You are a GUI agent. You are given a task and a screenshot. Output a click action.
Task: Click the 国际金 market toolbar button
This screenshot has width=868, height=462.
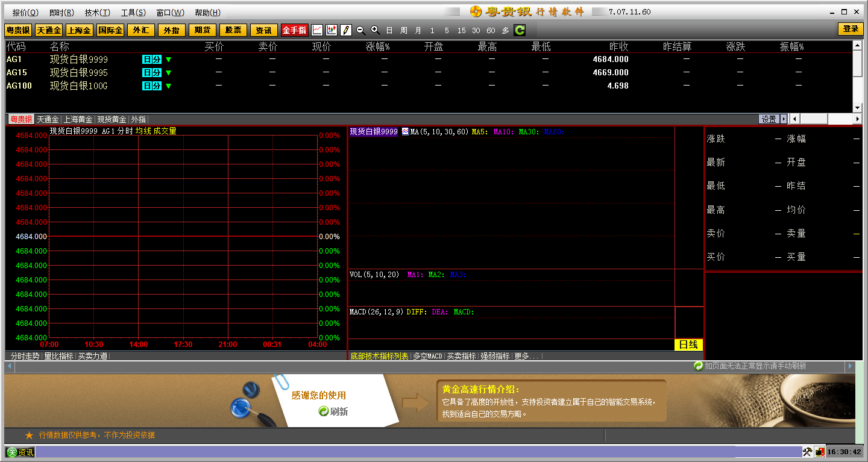click(x=110, y=30)
